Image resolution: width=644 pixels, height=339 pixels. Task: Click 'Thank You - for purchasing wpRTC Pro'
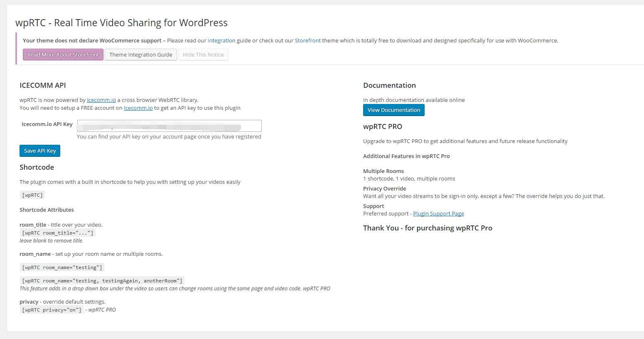pos(428,228)
